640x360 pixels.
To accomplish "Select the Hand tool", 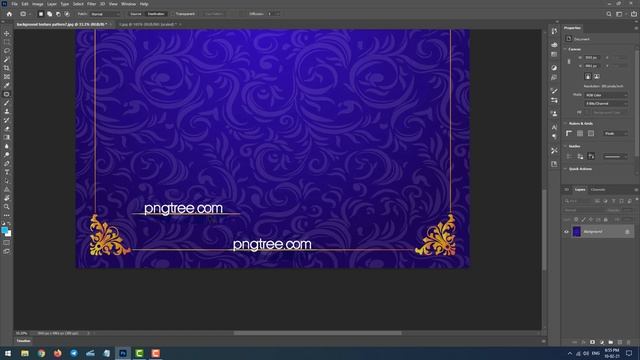I will (7, 198).
